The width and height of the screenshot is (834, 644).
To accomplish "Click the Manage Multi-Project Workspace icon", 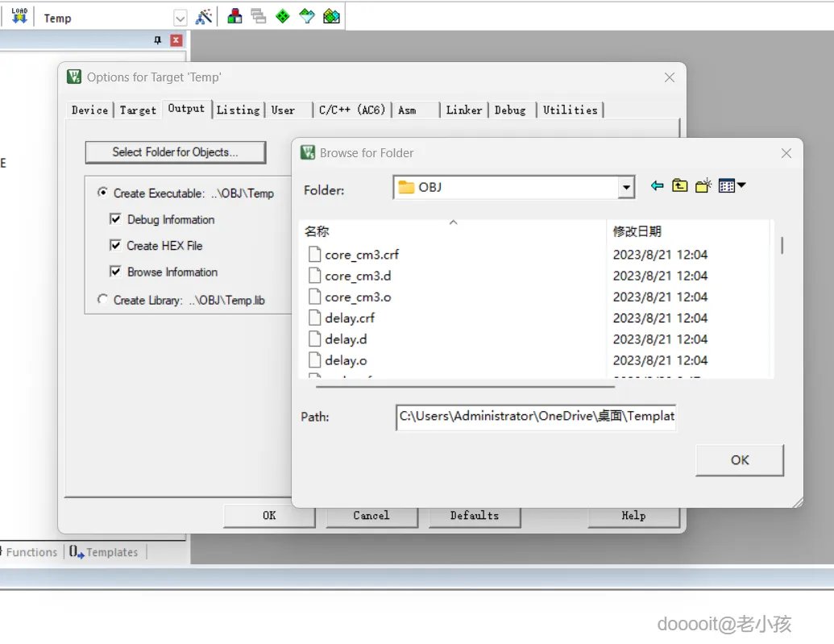I will [x=259, y=16].
